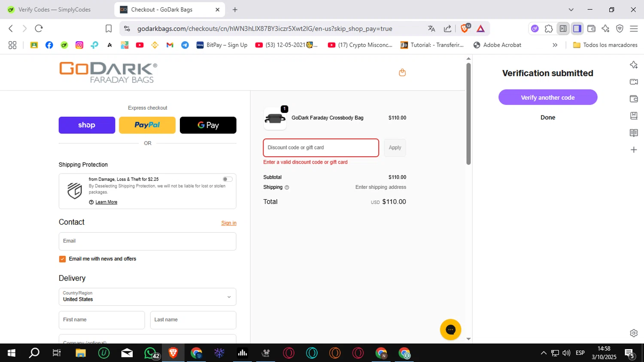Open the Instagram bookmark icon
This screenshot has width=644, height=362.
pos(79,45)
